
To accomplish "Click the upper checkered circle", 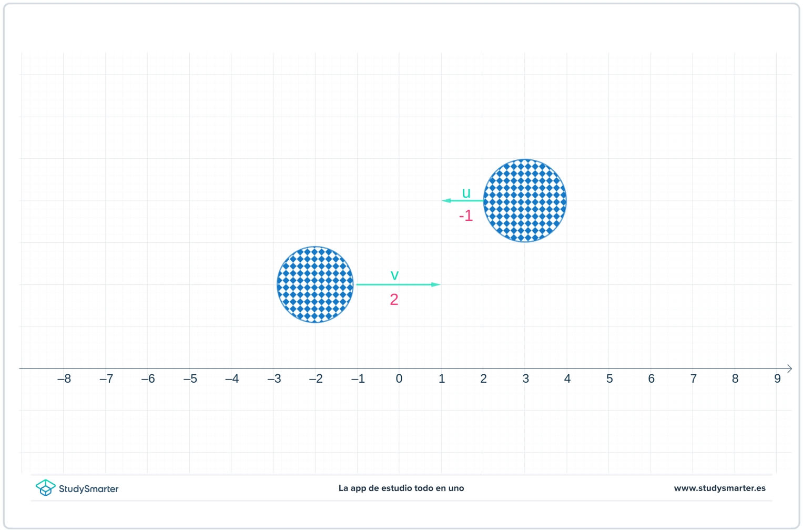I will pyautogui.click(x=526, y=200).
